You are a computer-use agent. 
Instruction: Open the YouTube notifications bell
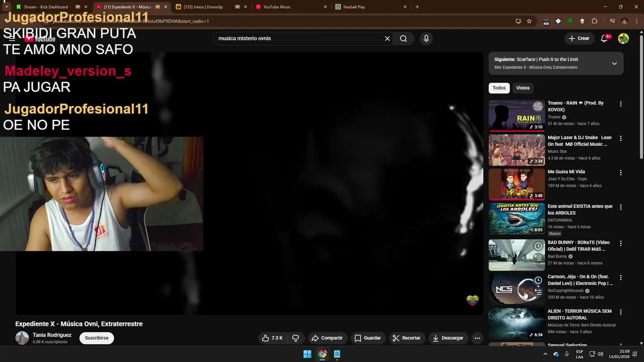(605, 38)
